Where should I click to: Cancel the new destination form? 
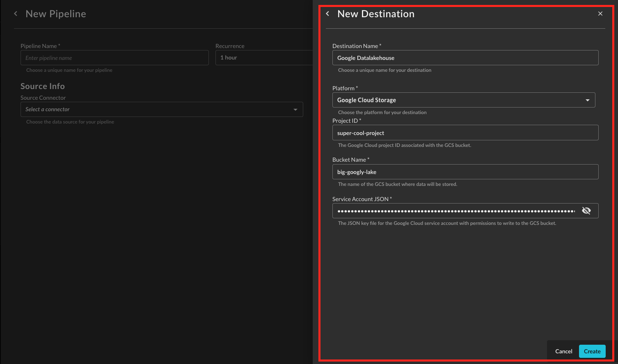point(563,351)
